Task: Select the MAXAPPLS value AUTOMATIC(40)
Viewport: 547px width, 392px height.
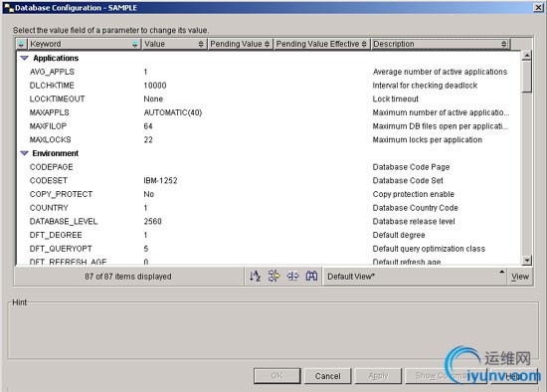Action: coord(173,112)
